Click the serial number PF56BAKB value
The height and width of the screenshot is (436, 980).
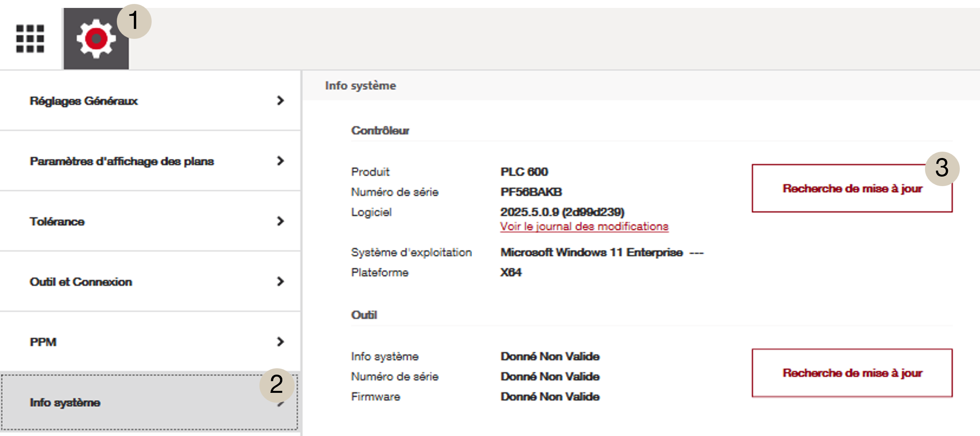pyautogui.click(x=531, y=192)
